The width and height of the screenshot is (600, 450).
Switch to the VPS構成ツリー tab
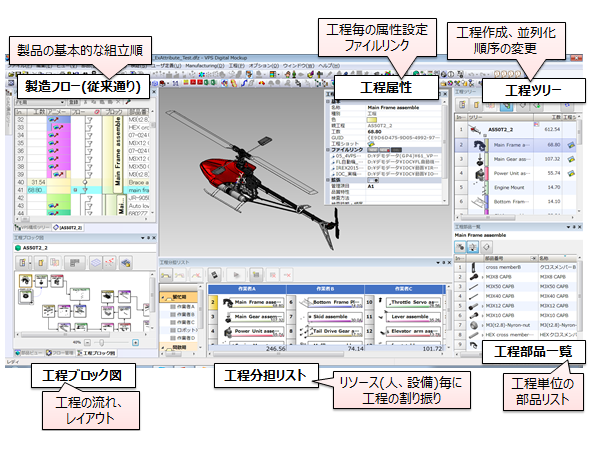(33, 227)
